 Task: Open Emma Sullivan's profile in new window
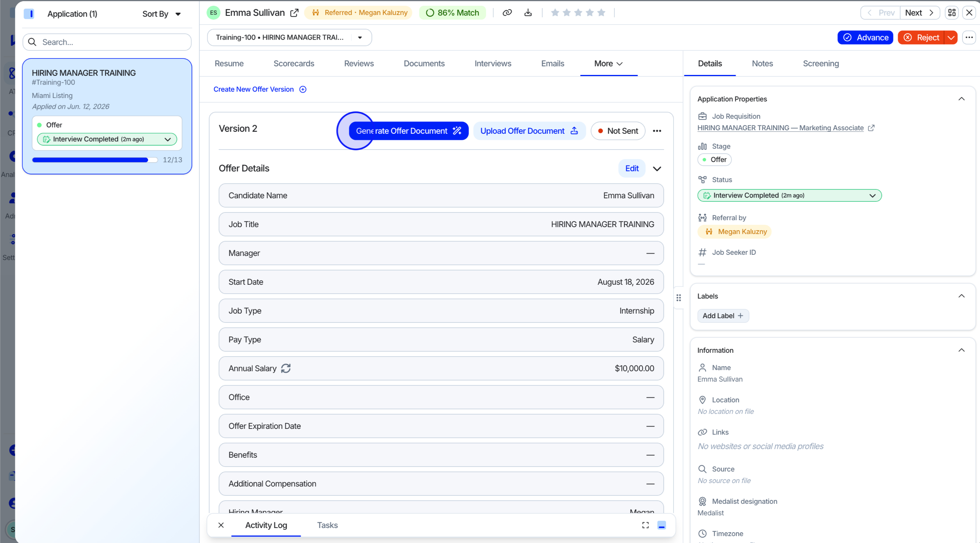tap(294, 13)
